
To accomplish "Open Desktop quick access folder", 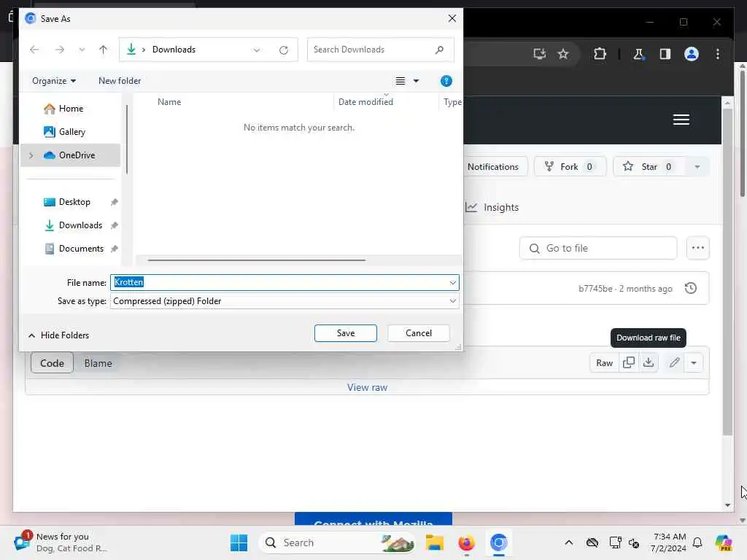I will [x=74, y=202].
